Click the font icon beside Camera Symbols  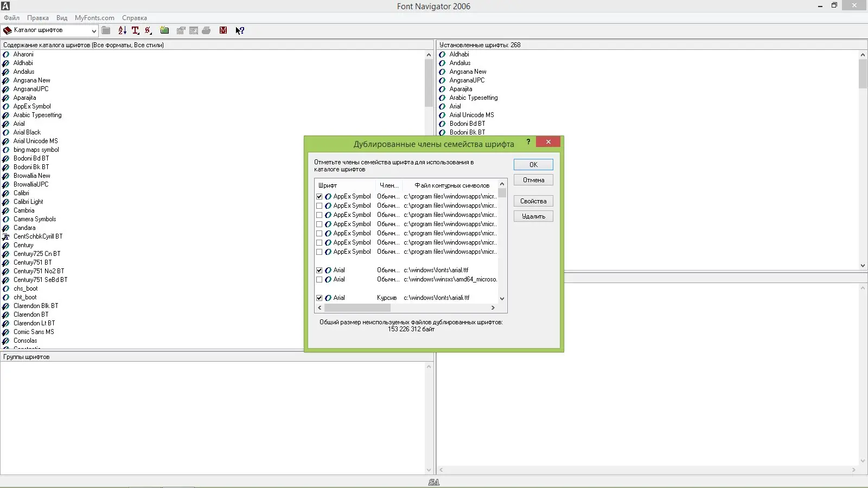(6, 219)
